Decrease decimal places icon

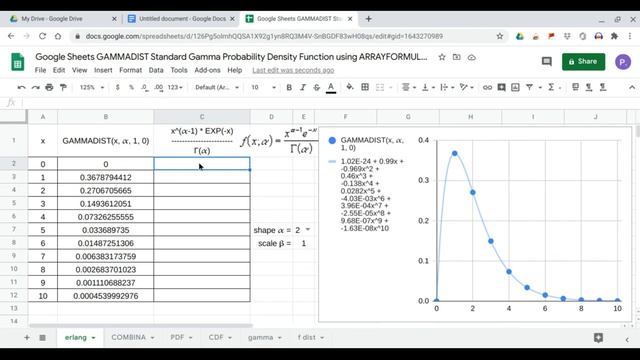coord(145,87)
